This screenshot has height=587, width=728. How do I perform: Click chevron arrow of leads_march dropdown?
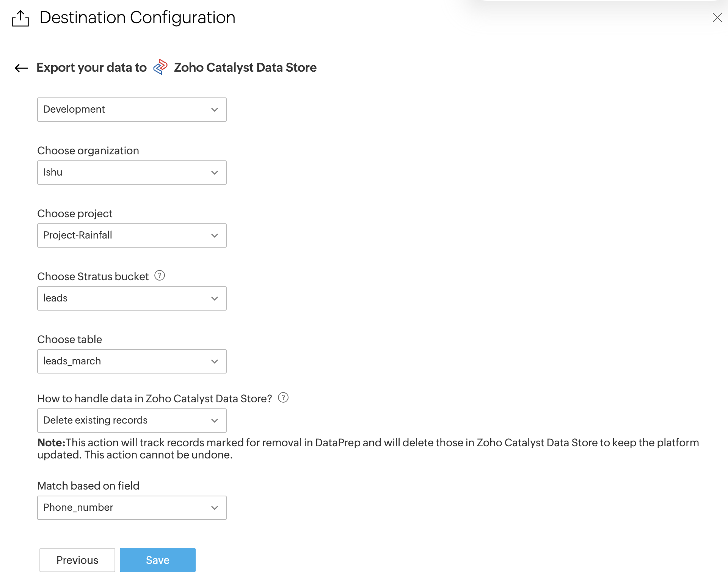[215, 362]
